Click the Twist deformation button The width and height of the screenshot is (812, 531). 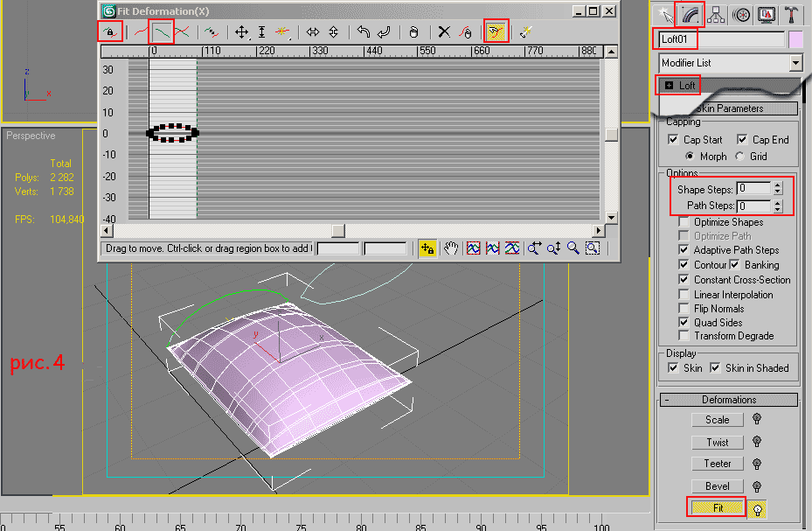point(717,443)
